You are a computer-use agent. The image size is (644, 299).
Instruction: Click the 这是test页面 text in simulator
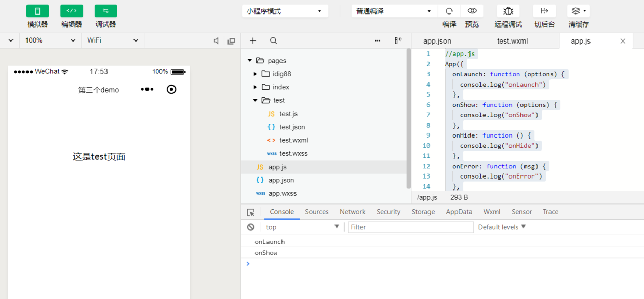(x=99, y=157)
